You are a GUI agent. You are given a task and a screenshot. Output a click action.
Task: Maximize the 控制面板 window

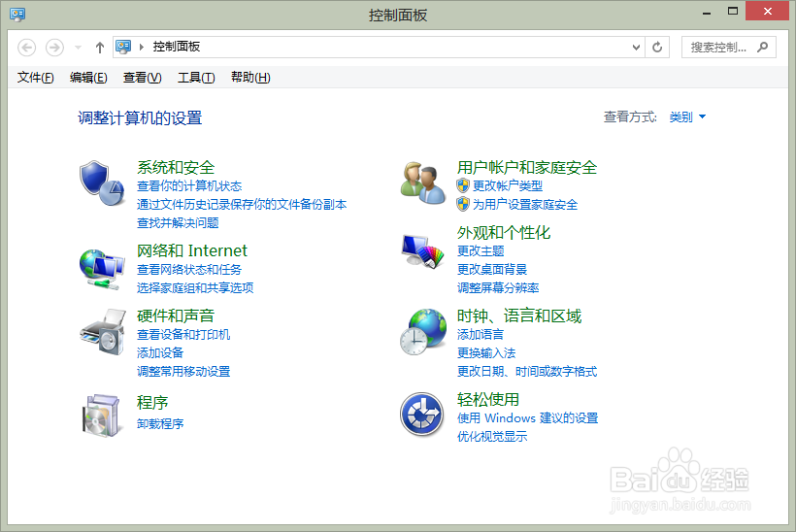click(733, 12)
